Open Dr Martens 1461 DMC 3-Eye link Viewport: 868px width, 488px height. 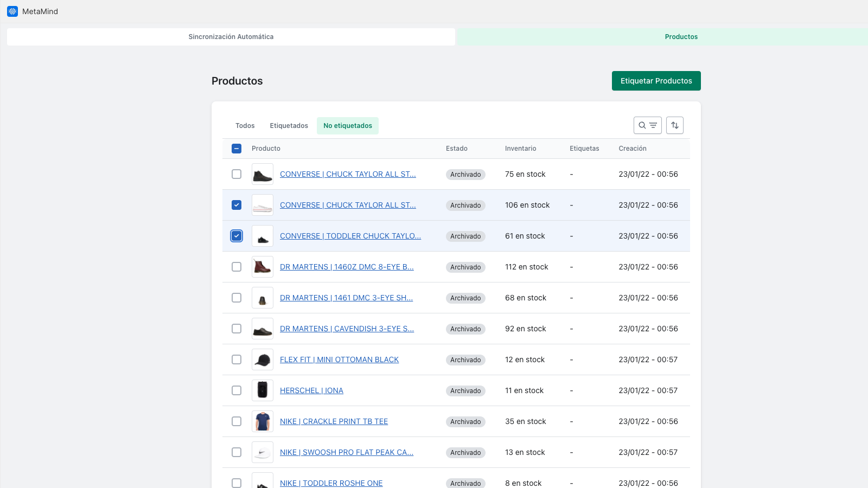click(x=346, y=298)
